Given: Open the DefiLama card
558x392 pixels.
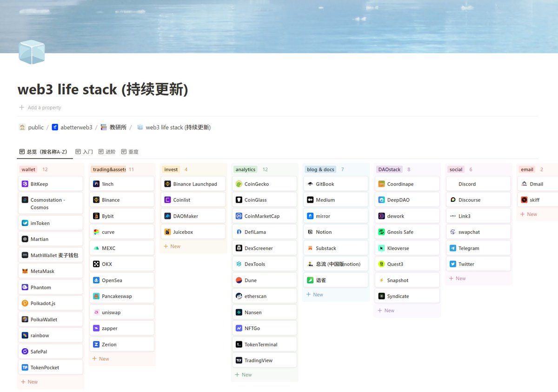Looking at the screenshot, I should point(265,232).
